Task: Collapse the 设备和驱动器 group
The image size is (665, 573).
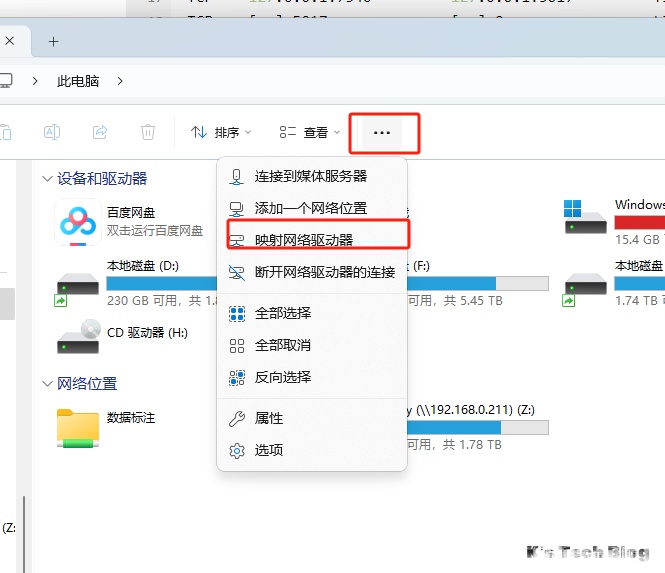Action: pyautogui.click(x=47, y=179)
